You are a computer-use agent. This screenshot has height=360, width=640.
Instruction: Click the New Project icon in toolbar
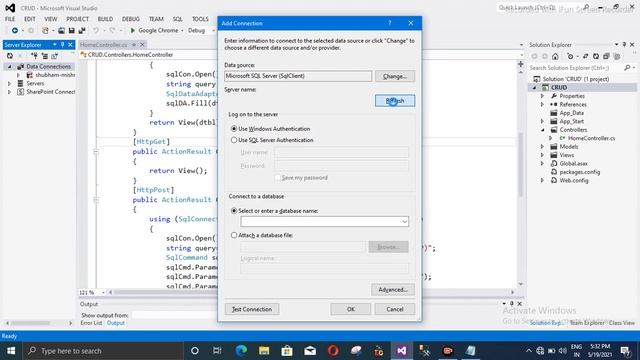[45, 31]
